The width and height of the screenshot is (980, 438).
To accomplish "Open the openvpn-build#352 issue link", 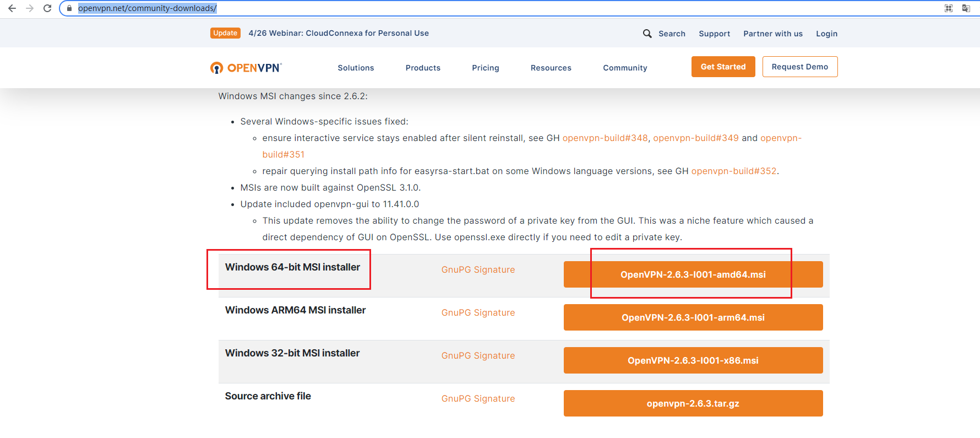I will (x=734, y=171).
